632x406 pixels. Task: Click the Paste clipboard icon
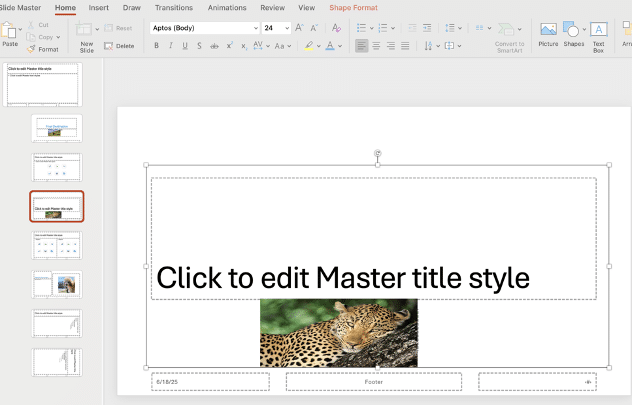pos(10,29)
